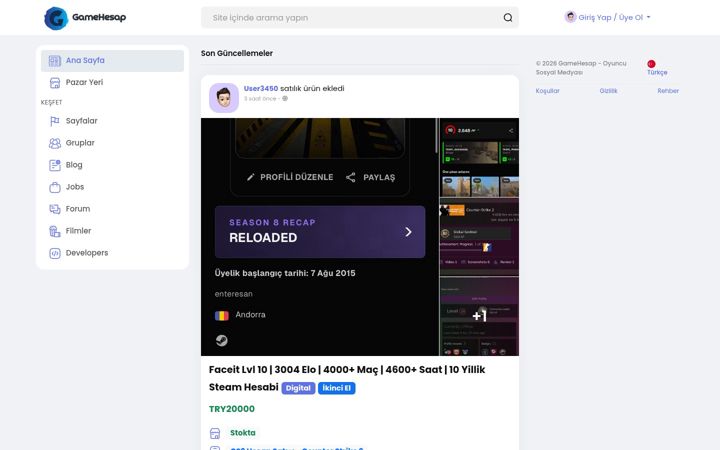Click User3450's avatar picture
Viewport: 720px width, 450px height.
(x=224, y=98)
